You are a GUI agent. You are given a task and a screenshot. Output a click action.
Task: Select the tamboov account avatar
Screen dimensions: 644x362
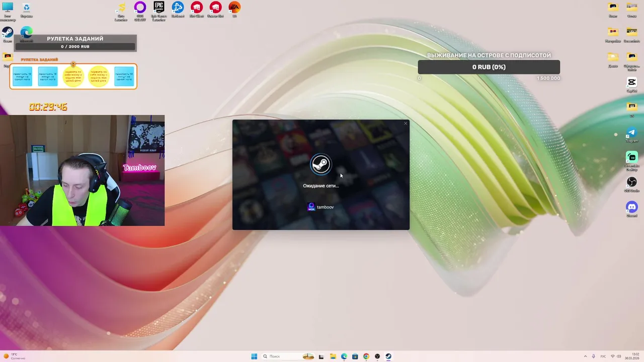[311, 207]
